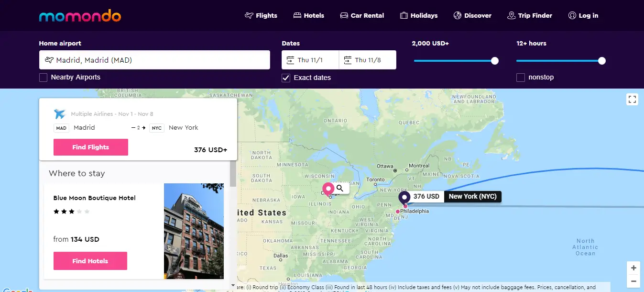Image resolution: width=644 pixels, height=292 pixels.
Task: Click the 'Where to stay' heading
Action: click(x=77, y=173)
